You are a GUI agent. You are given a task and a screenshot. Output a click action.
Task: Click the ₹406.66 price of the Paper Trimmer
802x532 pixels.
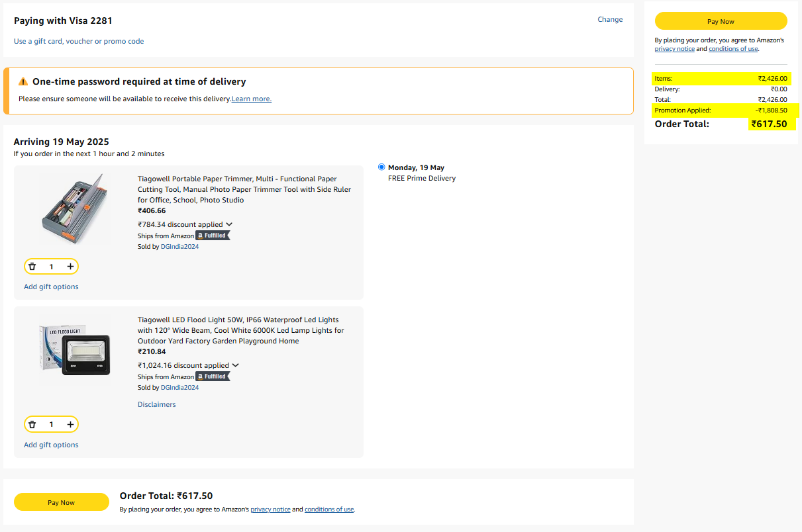pos(152,210)
